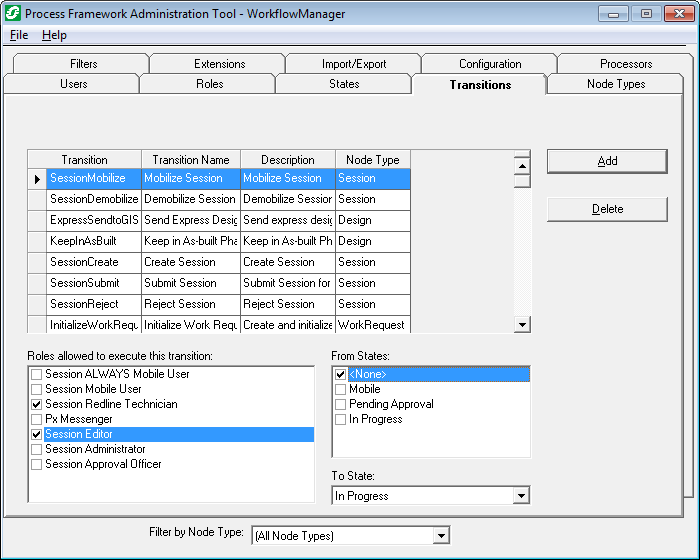Check the Mobile from state checkbox

(x=341, y=389)
